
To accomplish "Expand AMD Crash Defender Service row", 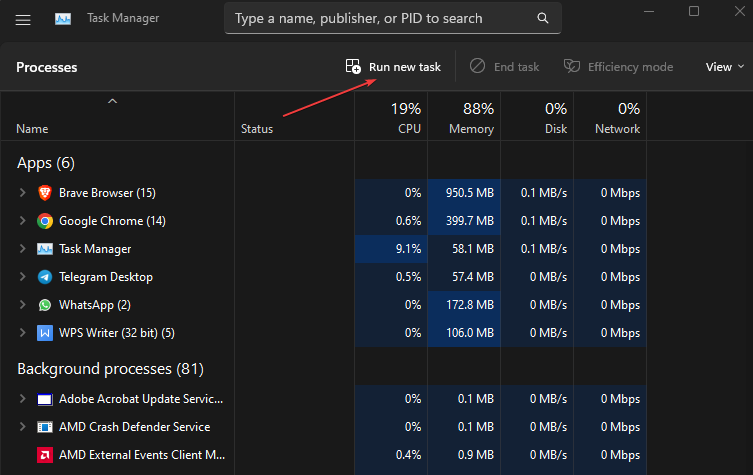I will tap(22, 426).
